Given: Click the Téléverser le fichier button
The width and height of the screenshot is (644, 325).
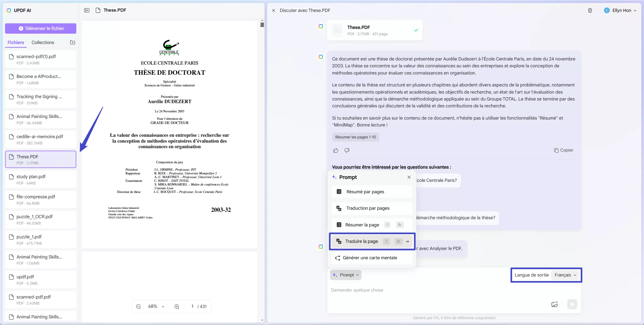Looking at the screenshot, I should pos(41,28).
